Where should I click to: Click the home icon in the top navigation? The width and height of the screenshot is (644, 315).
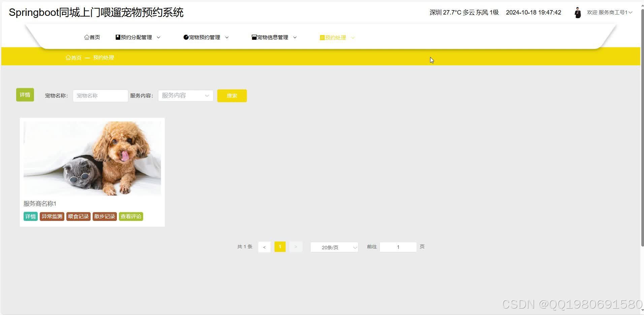[x=87, y=37]
